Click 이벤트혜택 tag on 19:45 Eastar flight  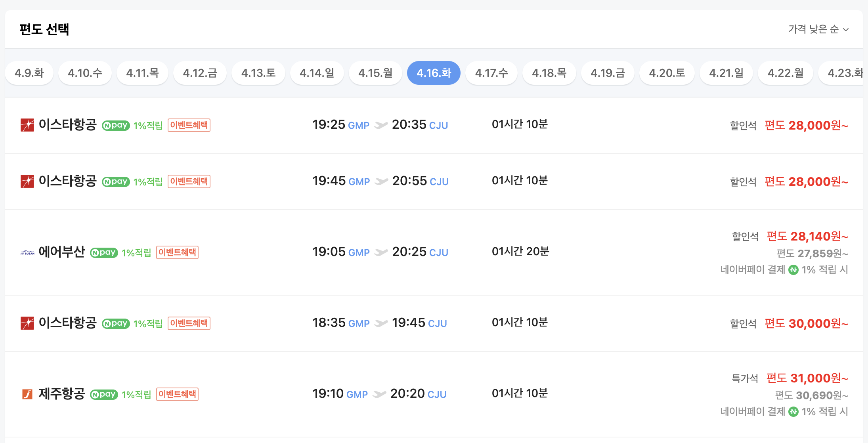(x=189, y=181)
